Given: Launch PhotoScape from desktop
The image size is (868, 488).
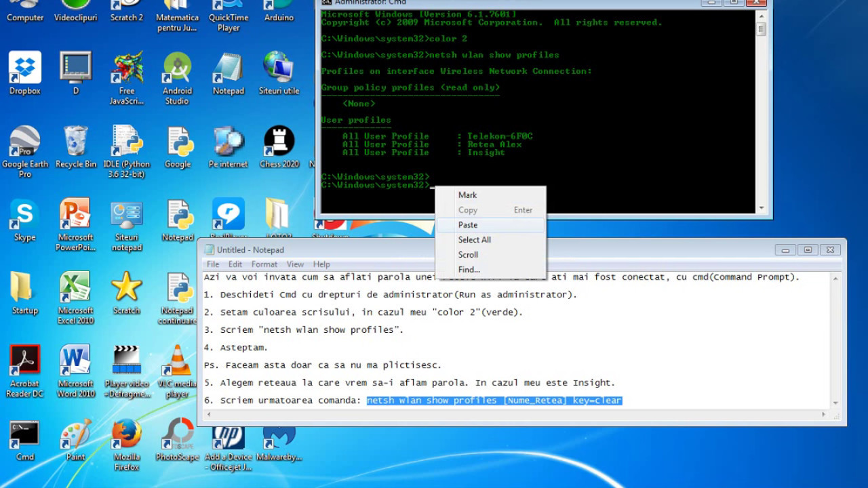Looking at the screenshot, I should pos(178,439).
